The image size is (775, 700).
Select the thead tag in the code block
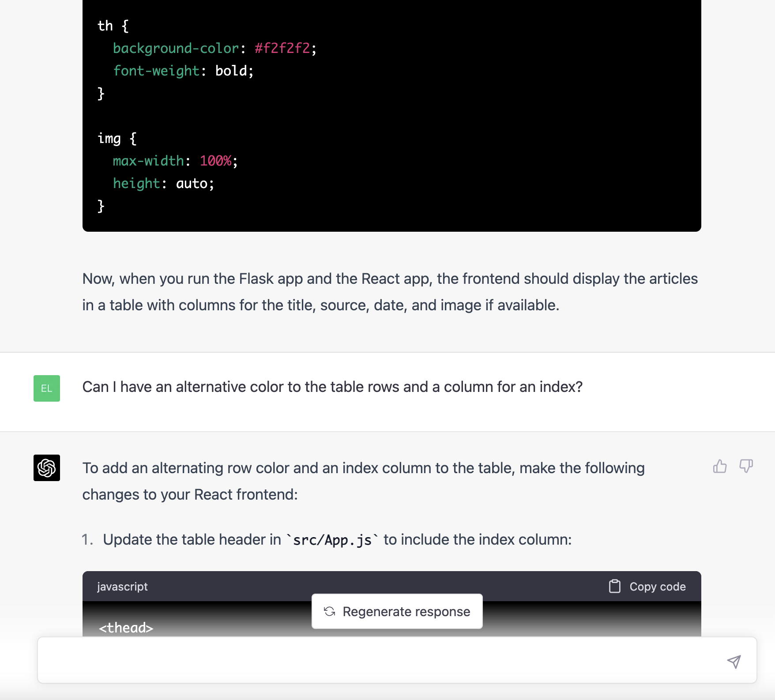127,628
